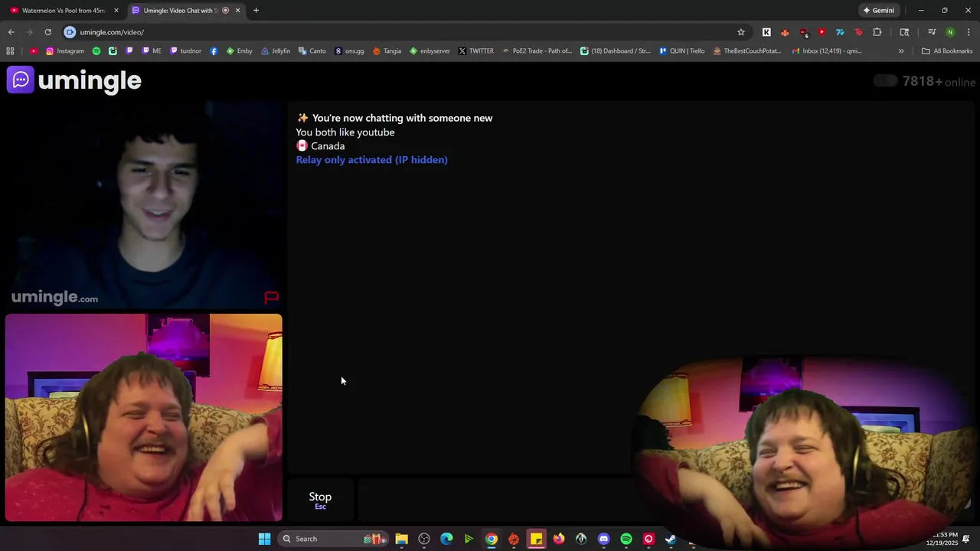Viewport: 980px width, 551px height.
Task: Open the TWITTER bookmark
Action: point(476,51)
